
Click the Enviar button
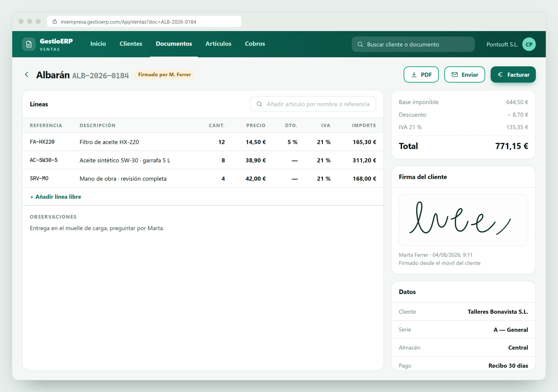[465, 75]
